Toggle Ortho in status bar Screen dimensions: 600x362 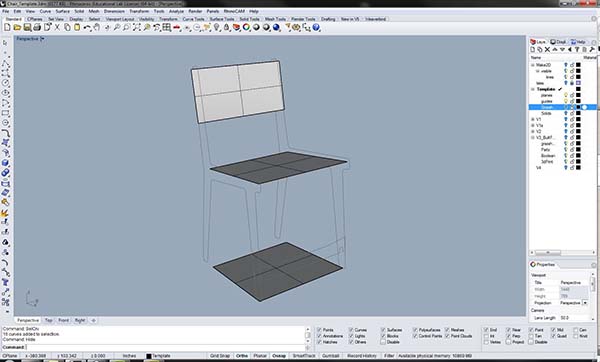(242, 356)
